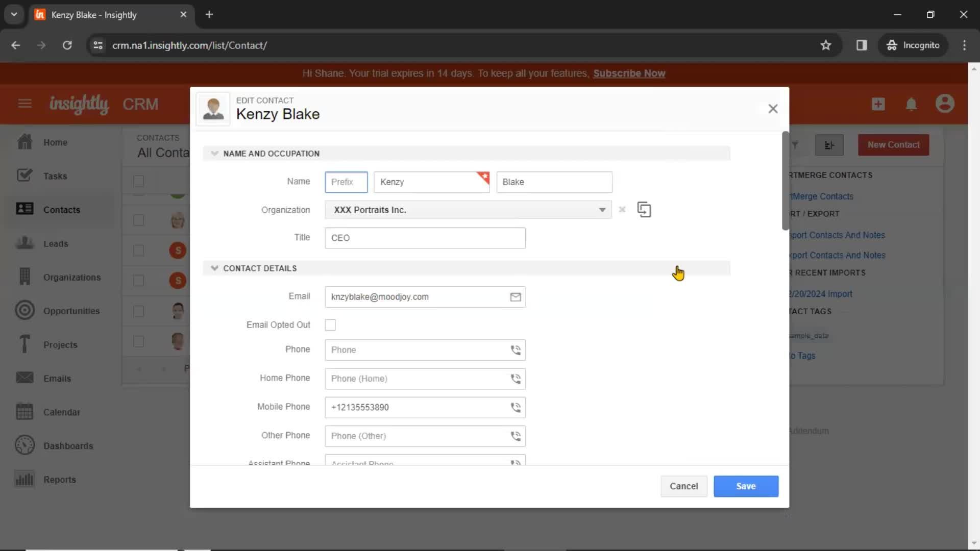Click the Save button
This screenshot has width=980, height=551.
(746, 486)
